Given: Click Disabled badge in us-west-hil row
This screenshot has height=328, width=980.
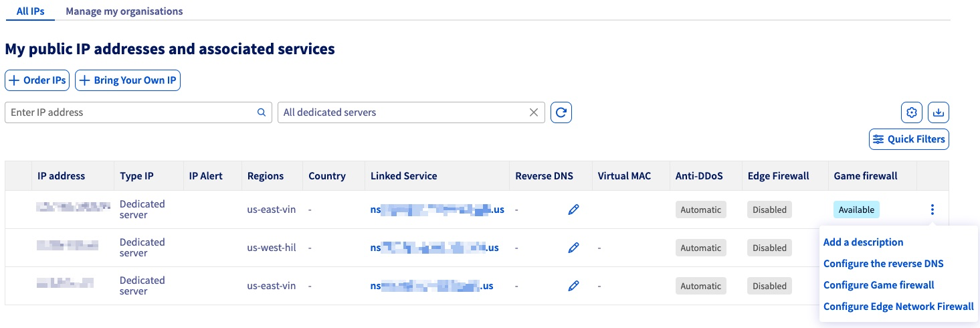Looking at the screenshot, I should (769, 248).
